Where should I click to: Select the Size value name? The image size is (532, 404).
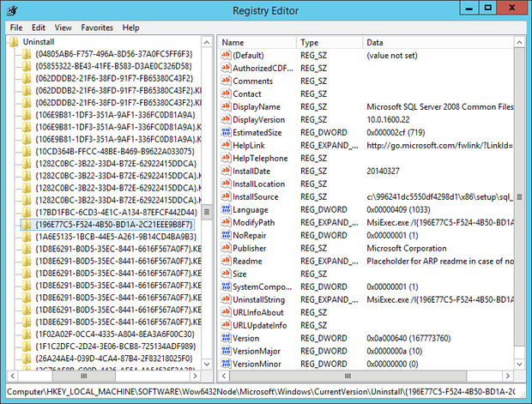[239, 274]
